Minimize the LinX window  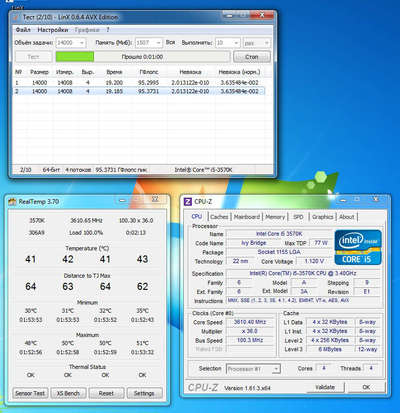pos(228,15)
